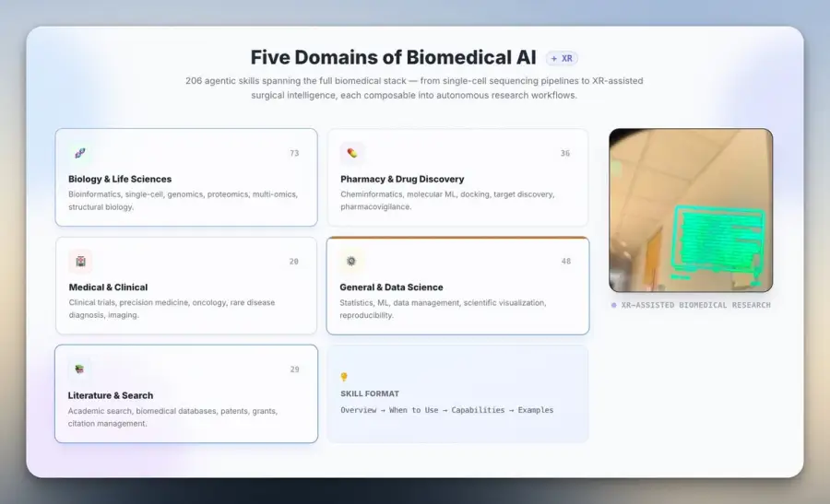The width and height of the screenshot is (830, 504).
Task: Click the Academic search, biomedical databases description
Action: click(172, 416)
